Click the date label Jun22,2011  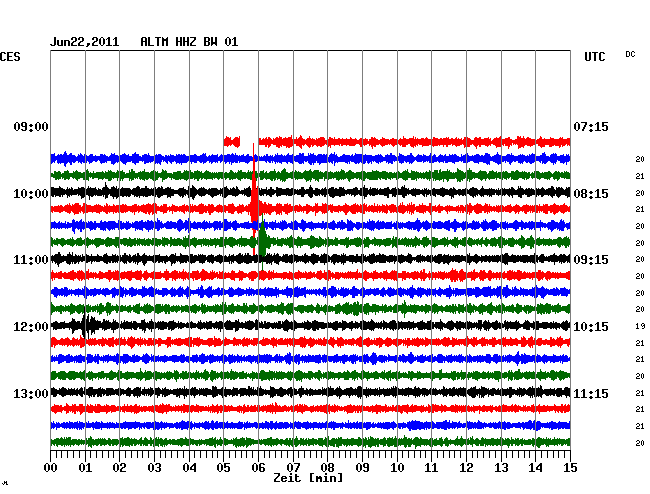coord(84,42)
